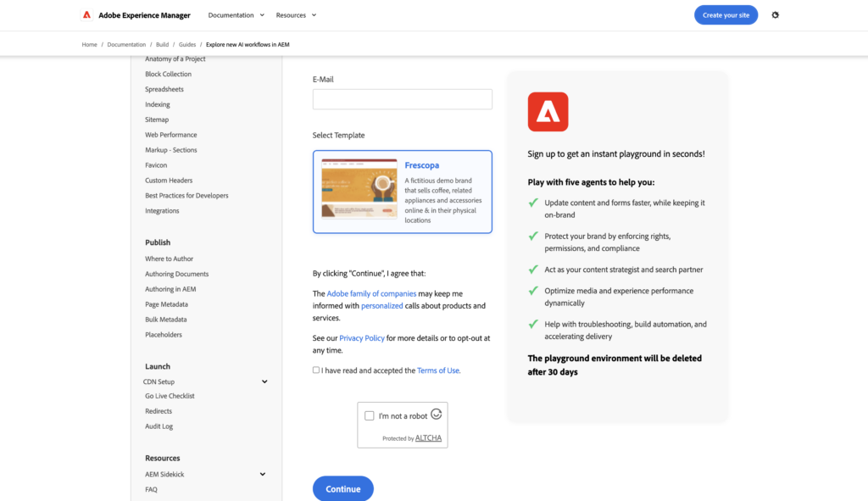
Task: Open the Resources dropdown in the header
Action: 296,15
